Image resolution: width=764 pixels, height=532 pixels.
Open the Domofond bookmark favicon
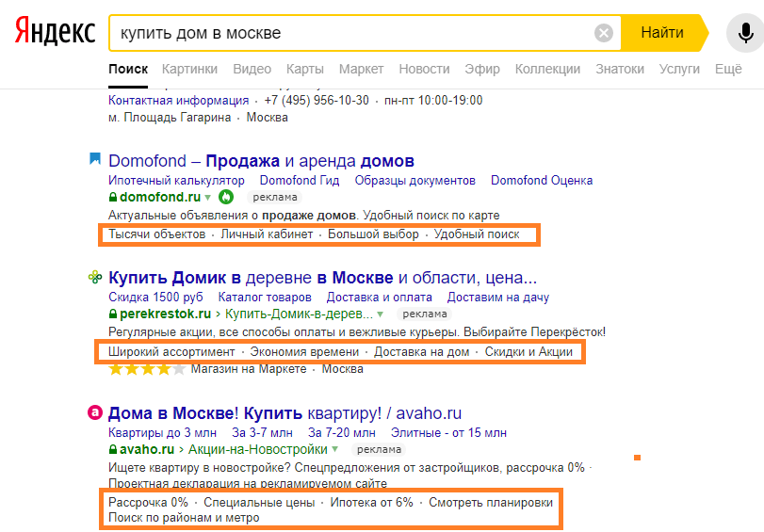(95, 159)
